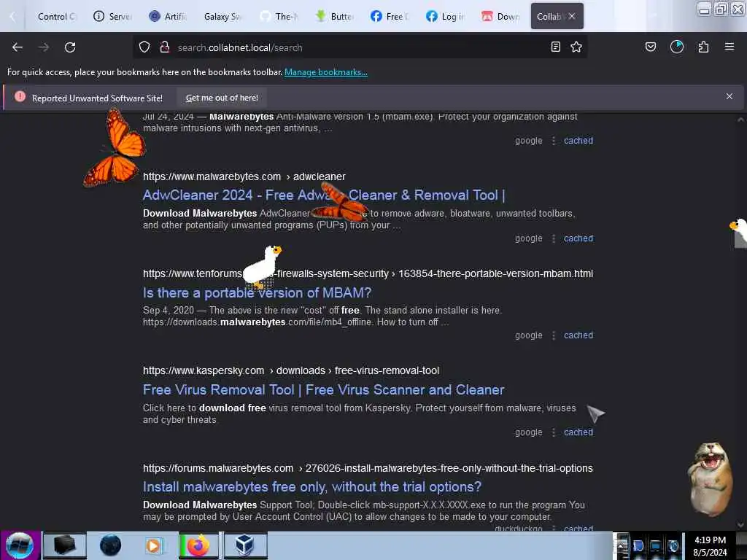This screenshot has width=747, height=560.
Task: Switch to the Server tab
Action: coord(112,17)
